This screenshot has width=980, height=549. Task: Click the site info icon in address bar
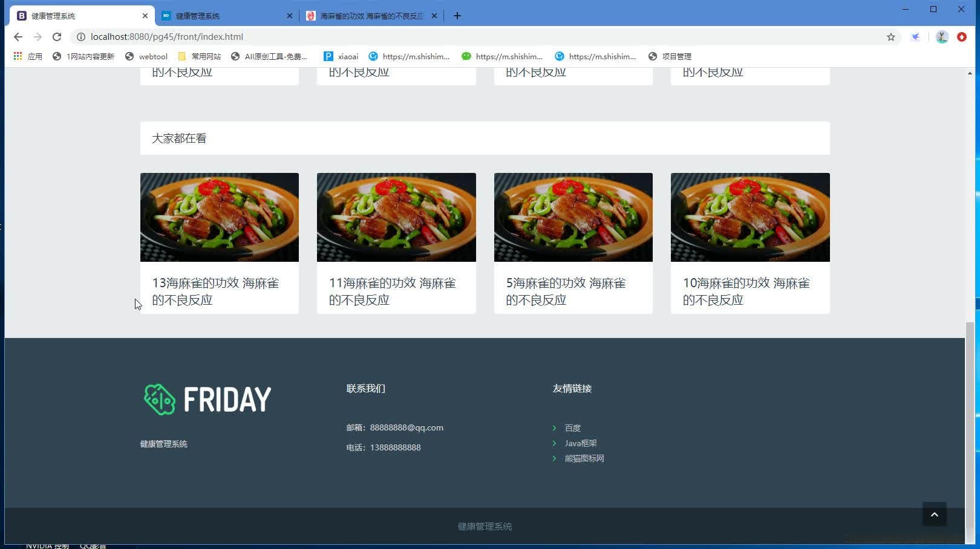(80, 37)
